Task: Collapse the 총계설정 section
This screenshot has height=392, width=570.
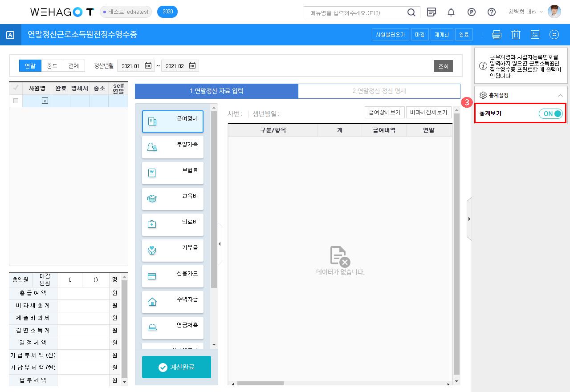Action: 560,95
